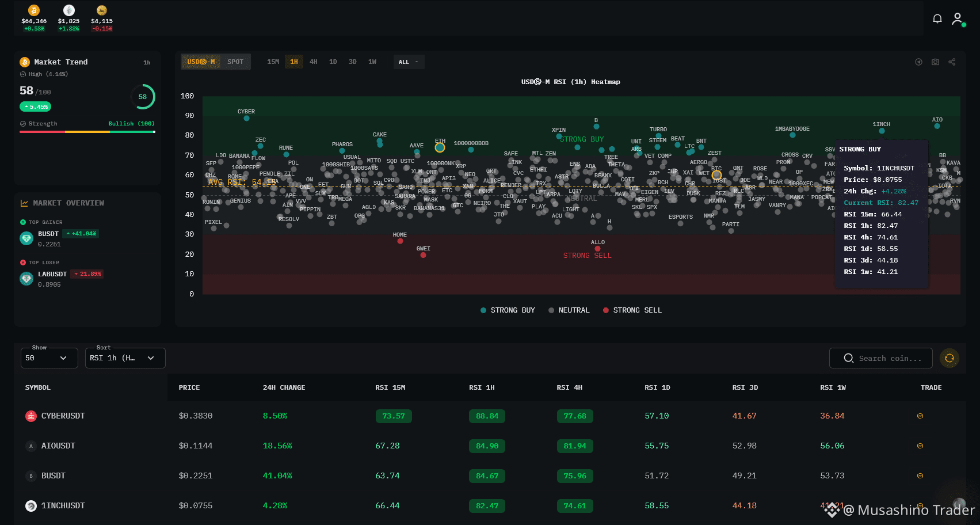
Task: Click the Search coin input field
Action: 880,358
